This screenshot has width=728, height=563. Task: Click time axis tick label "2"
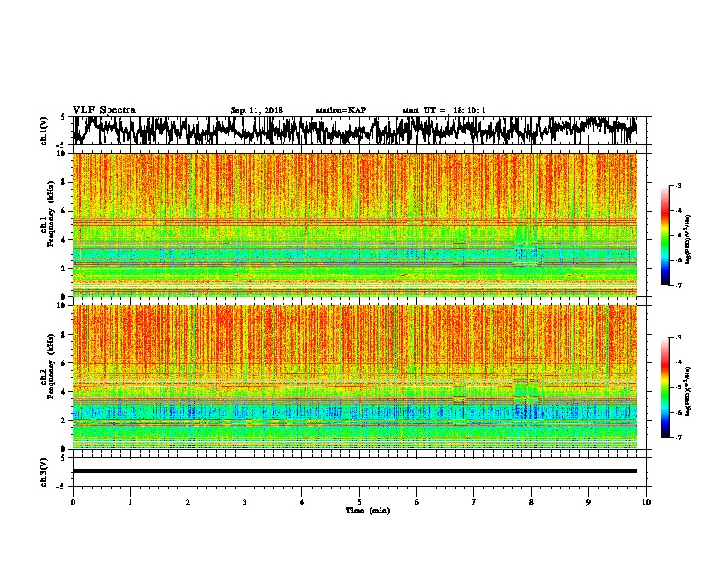pyautogui.click(x=188, y=502)
